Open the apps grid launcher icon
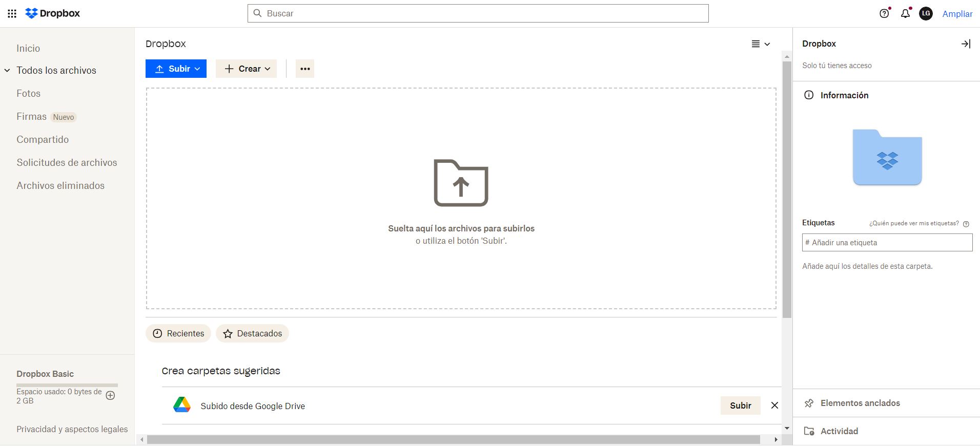 (12, 14)
